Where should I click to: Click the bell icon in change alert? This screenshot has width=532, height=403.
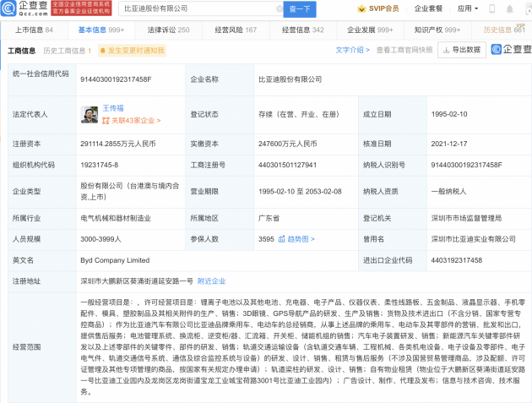click(x=103, y=51)
